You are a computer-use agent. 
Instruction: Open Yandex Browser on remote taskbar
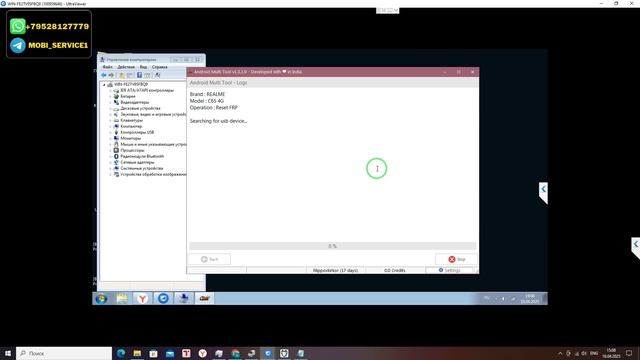pos(142,299)
